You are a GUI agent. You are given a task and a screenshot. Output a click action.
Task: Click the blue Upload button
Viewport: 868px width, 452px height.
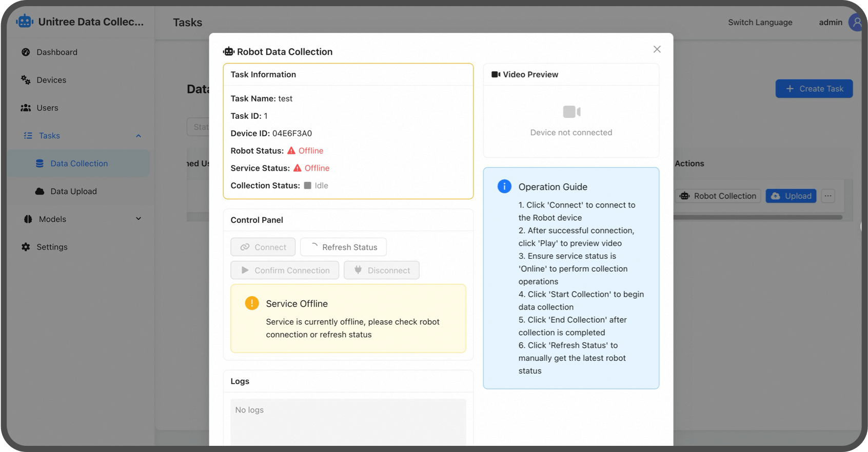click(791, 196)
